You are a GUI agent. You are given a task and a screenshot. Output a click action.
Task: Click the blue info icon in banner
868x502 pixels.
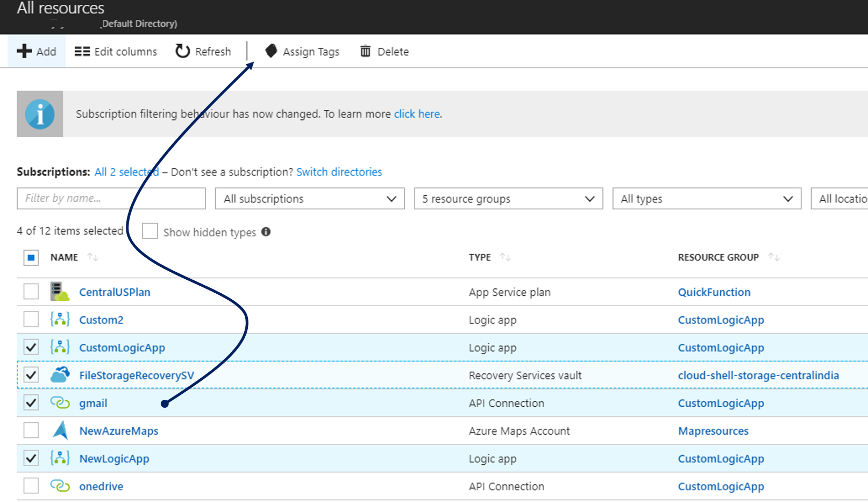pyautogui.click(x=40, y=114)
